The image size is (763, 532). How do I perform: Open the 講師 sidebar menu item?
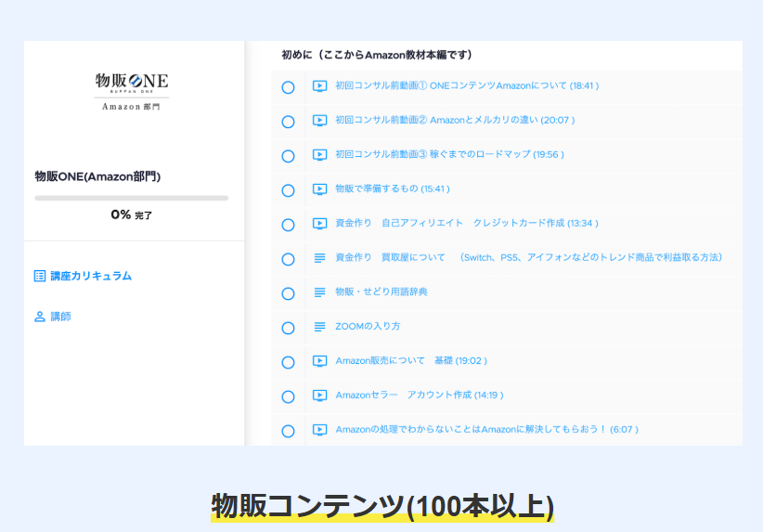(60, 317)
